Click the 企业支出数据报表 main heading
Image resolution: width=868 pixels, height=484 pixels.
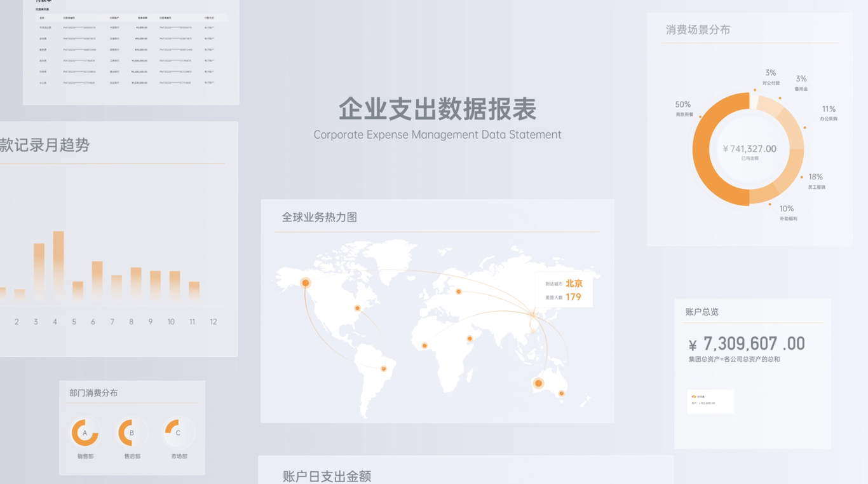(437, 109)
